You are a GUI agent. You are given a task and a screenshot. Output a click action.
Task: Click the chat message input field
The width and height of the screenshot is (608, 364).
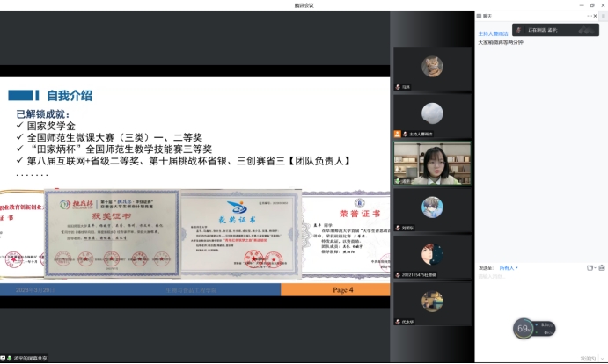point(537,299)
